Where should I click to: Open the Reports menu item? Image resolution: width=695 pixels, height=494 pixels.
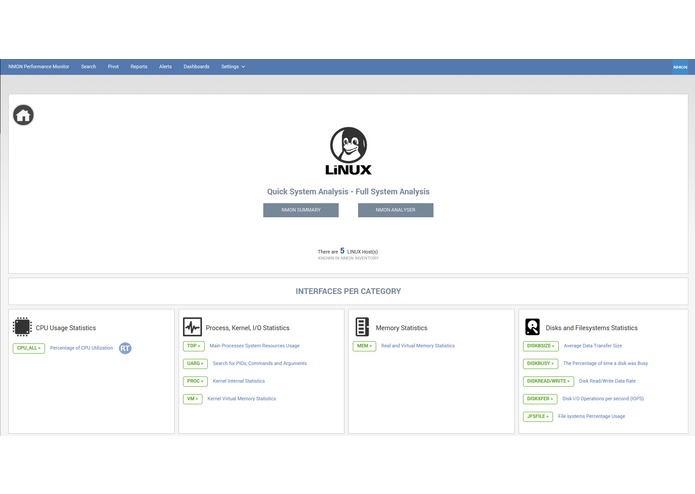click(139, 67)
